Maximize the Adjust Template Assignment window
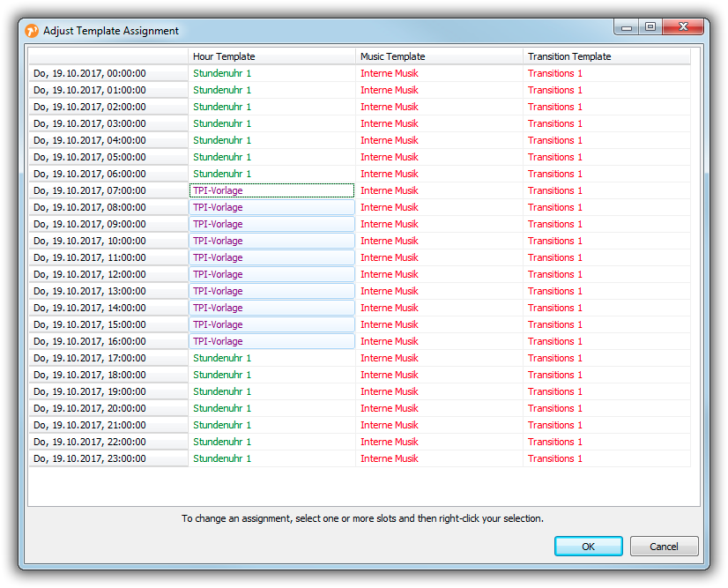728x588 pixels. 650,27
